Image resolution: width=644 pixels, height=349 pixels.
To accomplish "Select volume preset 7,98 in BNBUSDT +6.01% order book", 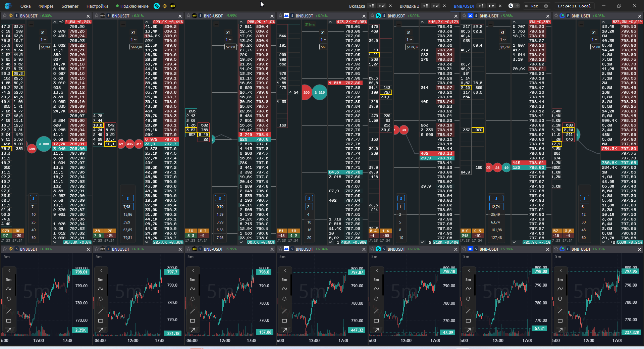I will click(x=128, y=207).
